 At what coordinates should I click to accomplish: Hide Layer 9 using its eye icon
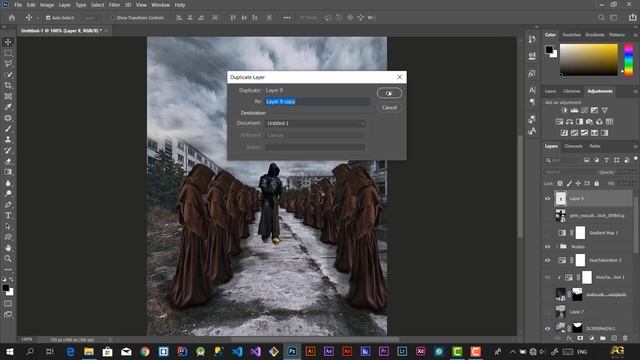(548, 199)
